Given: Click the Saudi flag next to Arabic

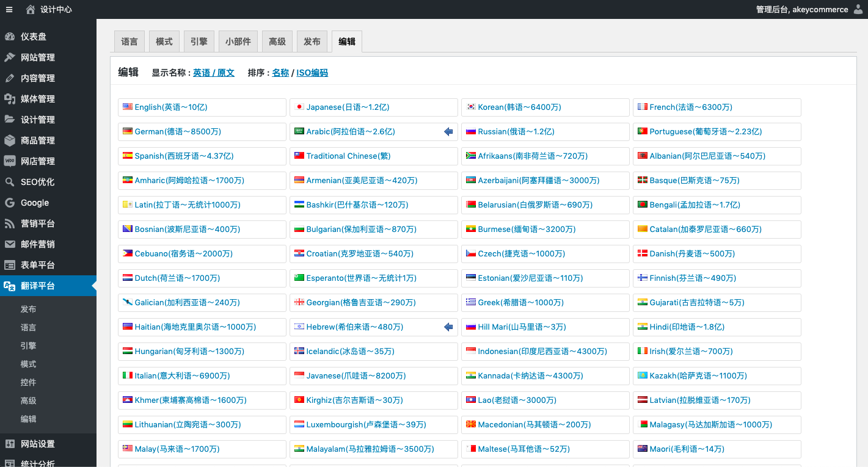Looking at the screenshot, I should (x=299, y=131).
